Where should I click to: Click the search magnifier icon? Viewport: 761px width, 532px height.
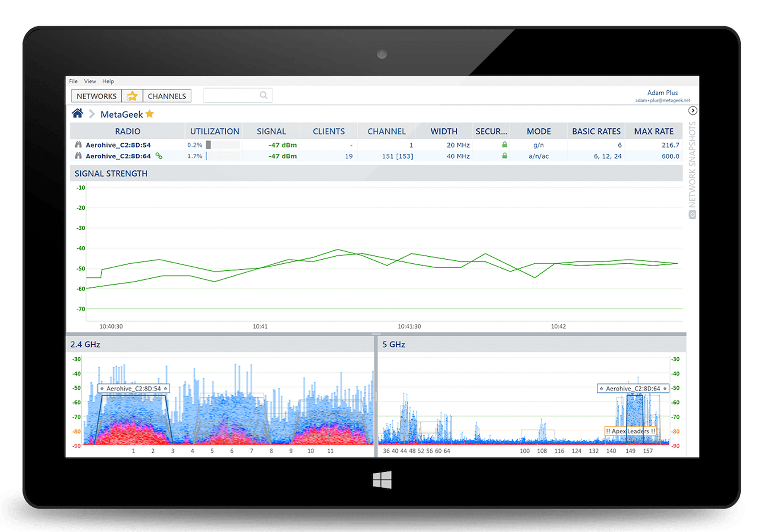coord(263,95)
